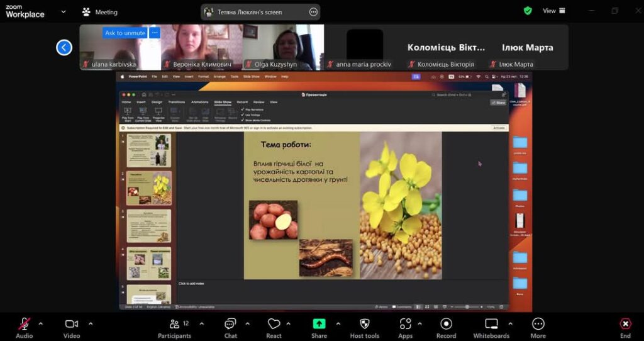Open the Apps icon
This screenshot has width=644, height=341.
406,324
